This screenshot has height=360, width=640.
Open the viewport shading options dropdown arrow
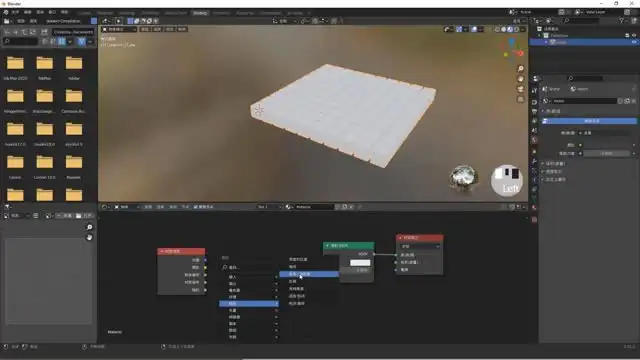[523, 29]
